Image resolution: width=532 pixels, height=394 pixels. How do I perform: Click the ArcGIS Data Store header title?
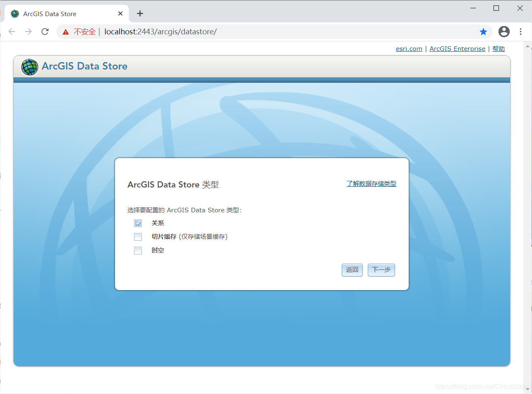[x=84, y=66]
